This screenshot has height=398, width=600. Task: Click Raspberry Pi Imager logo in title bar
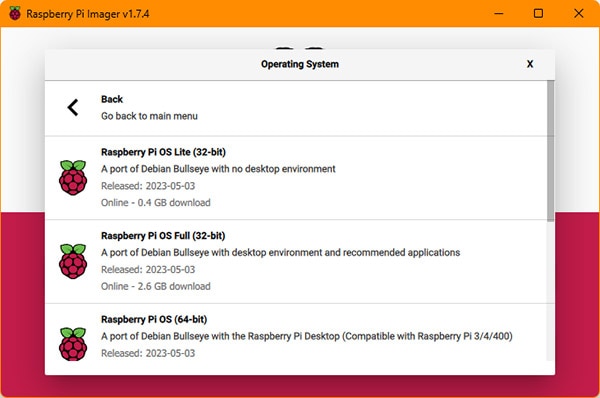pyautogui.click(x=15, y=13)
